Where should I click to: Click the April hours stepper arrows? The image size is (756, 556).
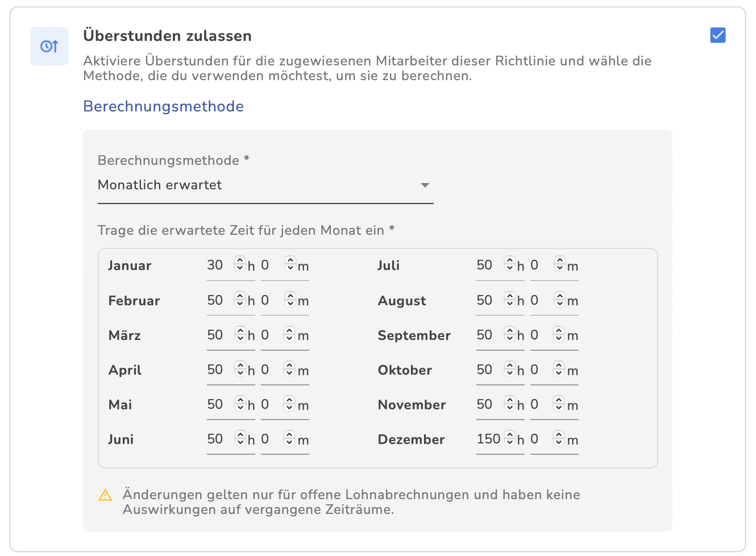pyautogui.click(x=240, y=369)
